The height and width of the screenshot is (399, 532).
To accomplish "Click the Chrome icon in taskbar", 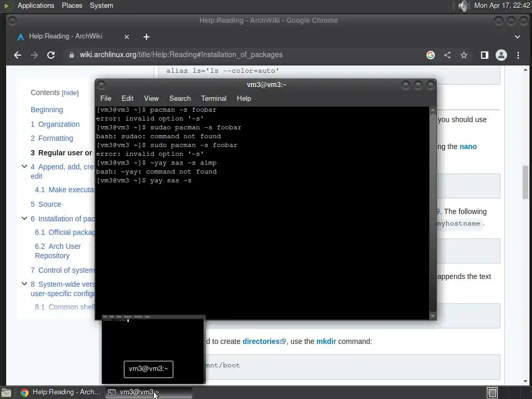I will point(24,393).
